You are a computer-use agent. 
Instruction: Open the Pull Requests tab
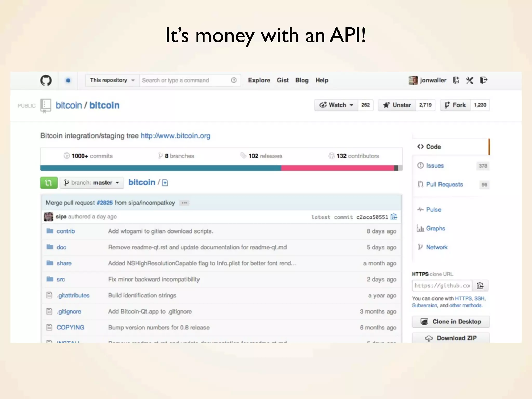(x=451, y=184)
